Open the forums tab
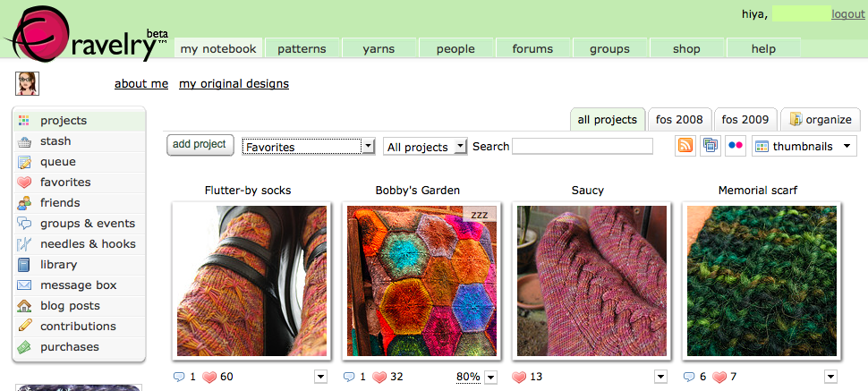This screenshot has height=391, width=868. point(532,48)
